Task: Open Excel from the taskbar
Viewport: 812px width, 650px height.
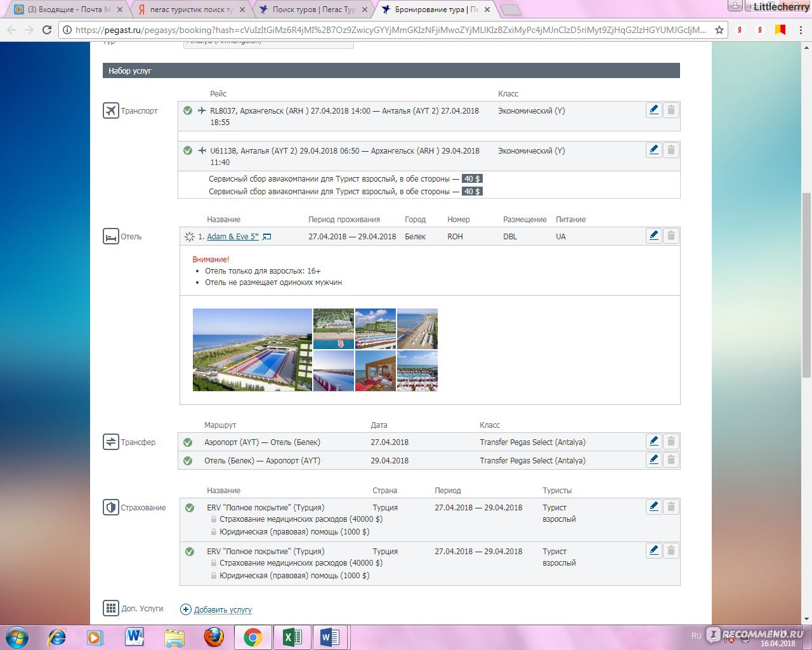Action: [x=292, y=637]
